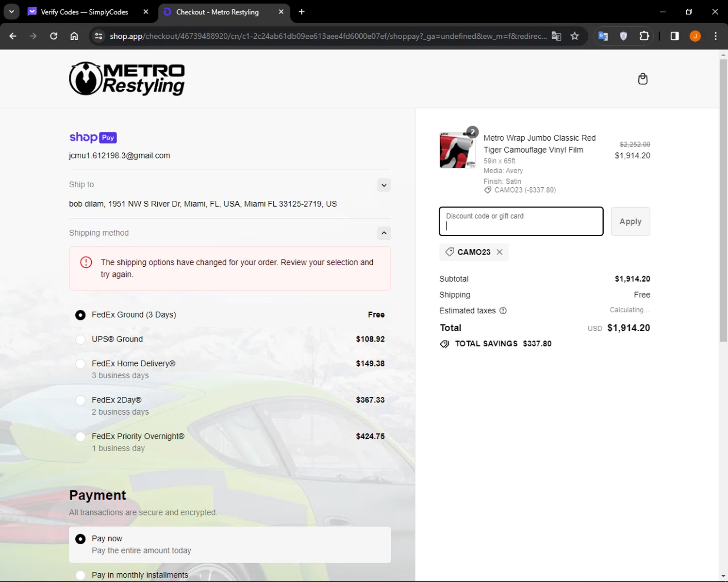This screenshot has height=582, width=728.
Task: Click the total savings tag icon
Action: 445,344
